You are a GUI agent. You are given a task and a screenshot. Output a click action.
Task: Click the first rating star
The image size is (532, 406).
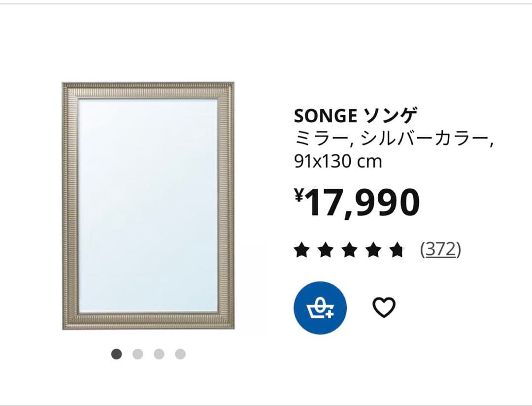(x=301, y=250)
